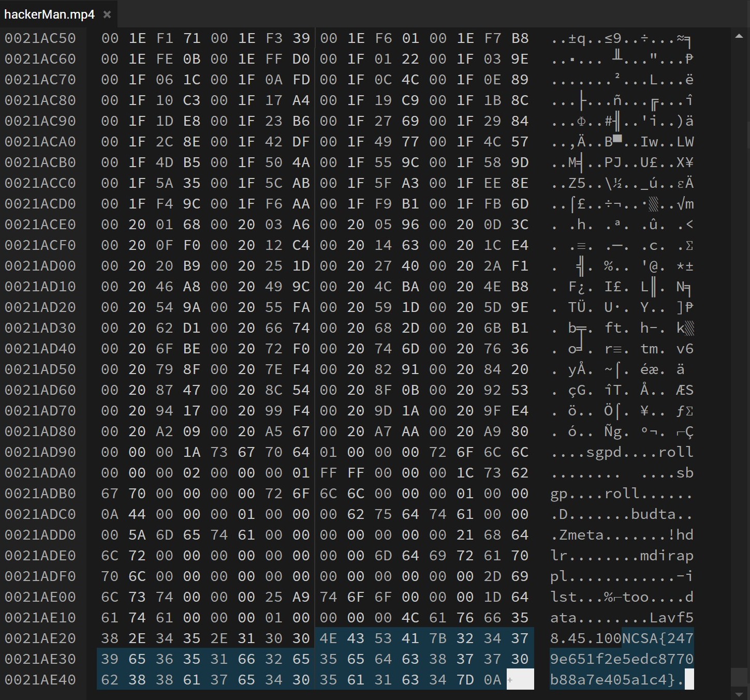
Task: Click the white cursor block after 0A
Action: tap(520, 679)
